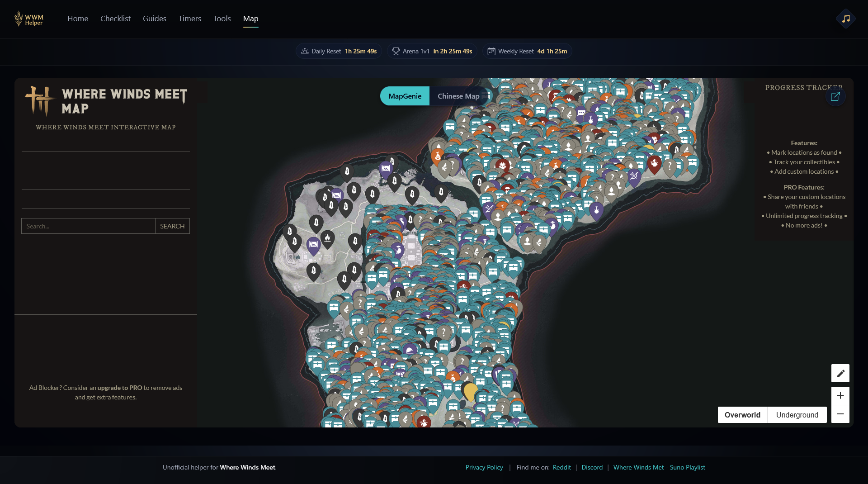Select the Overworld map layer
The image size is (868, 484).
point(742,415)
